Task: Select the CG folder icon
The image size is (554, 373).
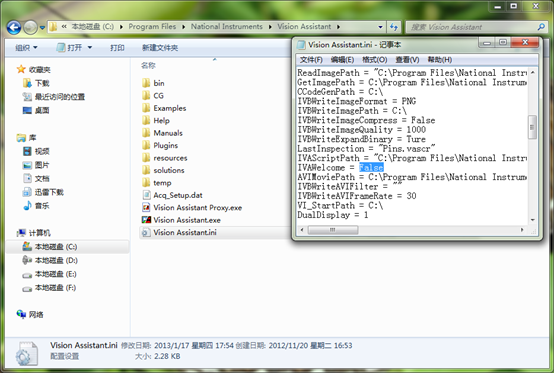Action: (x=146, y=95)
